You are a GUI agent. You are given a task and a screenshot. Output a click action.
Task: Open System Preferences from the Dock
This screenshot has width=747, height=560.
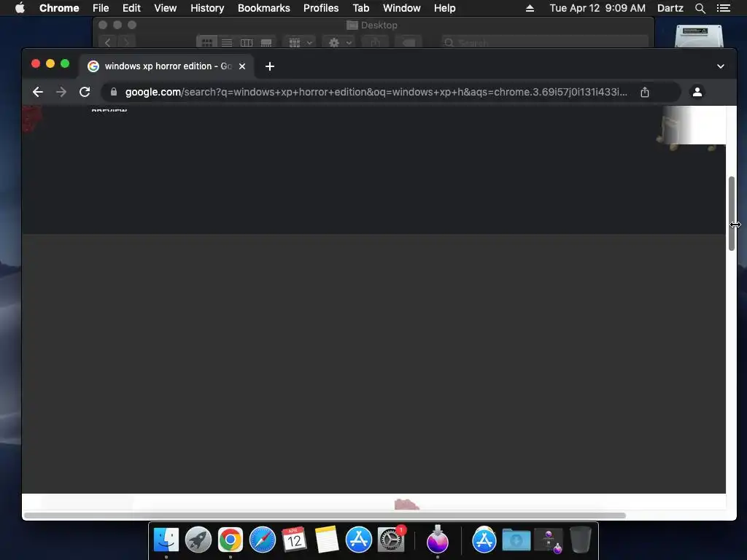click(391, 540)
